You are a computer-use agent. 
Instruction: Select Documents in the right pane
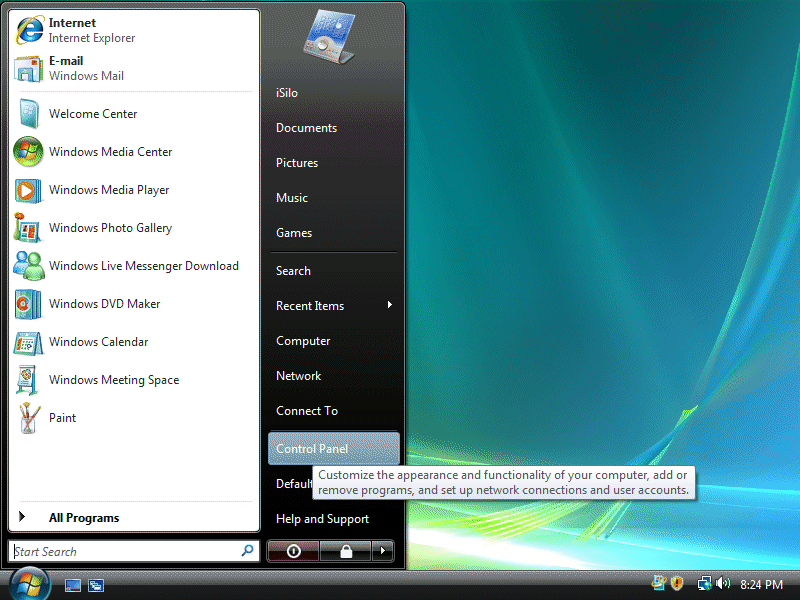pyautogui.click(x=306, y=128)
